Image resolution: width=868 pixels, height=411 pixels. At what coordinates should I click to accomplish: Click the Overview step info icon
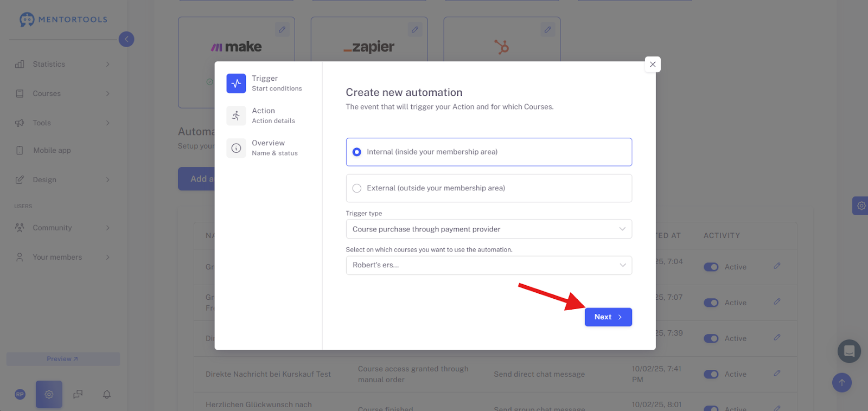pyautogui.click(x=236, y=148)
